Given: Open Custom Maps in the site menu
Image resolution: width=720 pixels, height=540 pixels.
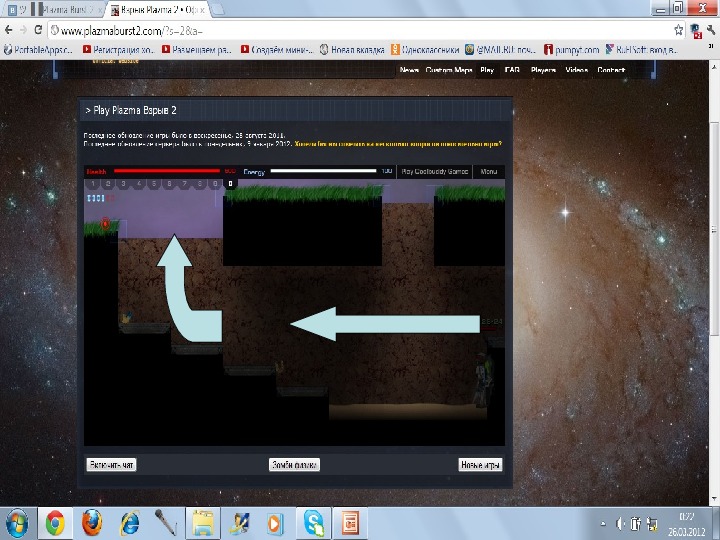Looking at the screenshot, I should pyautogui.click(x=449, y=70).
